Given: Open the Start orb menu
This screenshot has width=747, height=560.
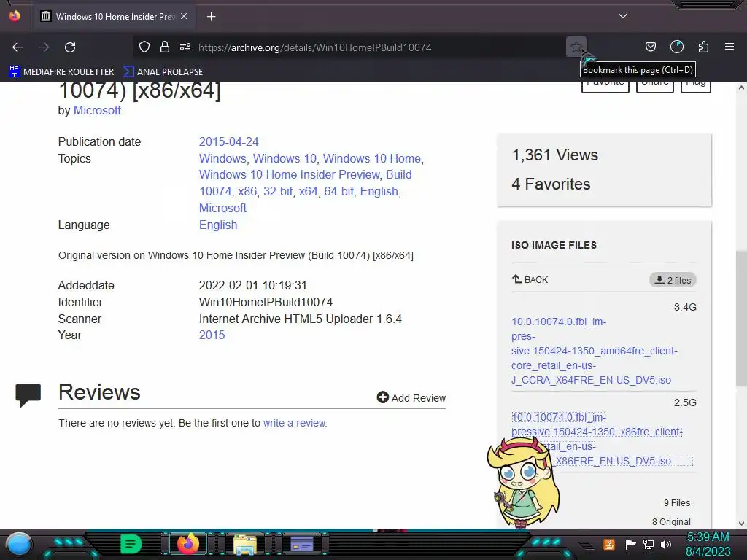Looking at the screenshot, I should 19,544.
